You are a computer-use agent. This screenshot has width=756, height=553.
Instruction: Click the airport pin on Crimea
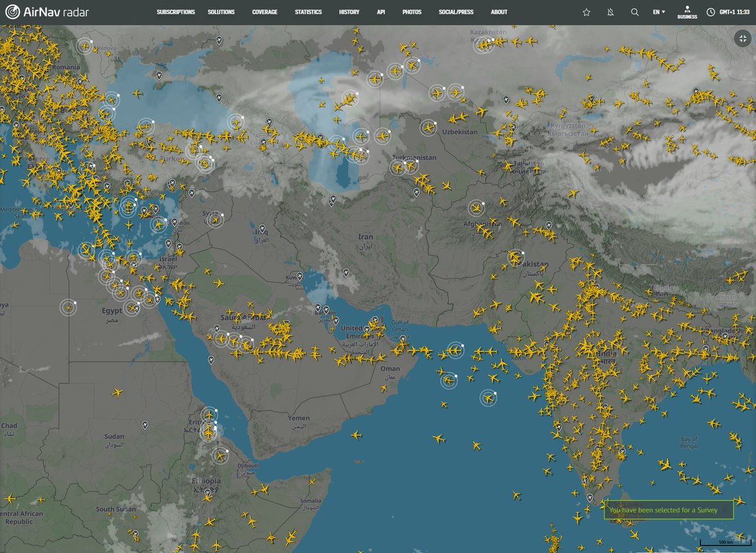[159, 76]
